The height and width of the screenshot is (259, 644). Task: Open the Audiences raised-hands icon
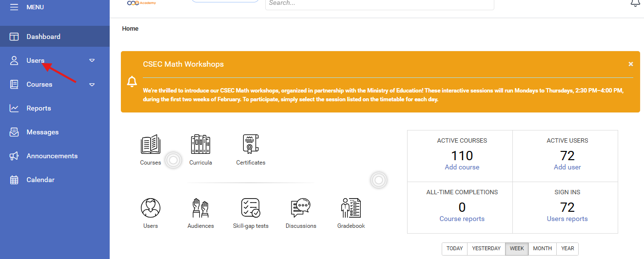click(200, 208)
